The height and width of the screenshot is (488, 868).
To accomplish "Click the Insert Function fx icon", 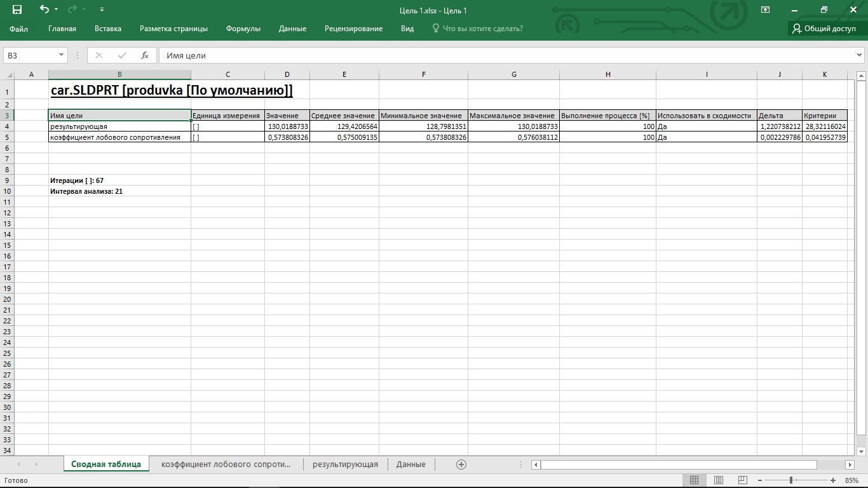I will point(145,55).
